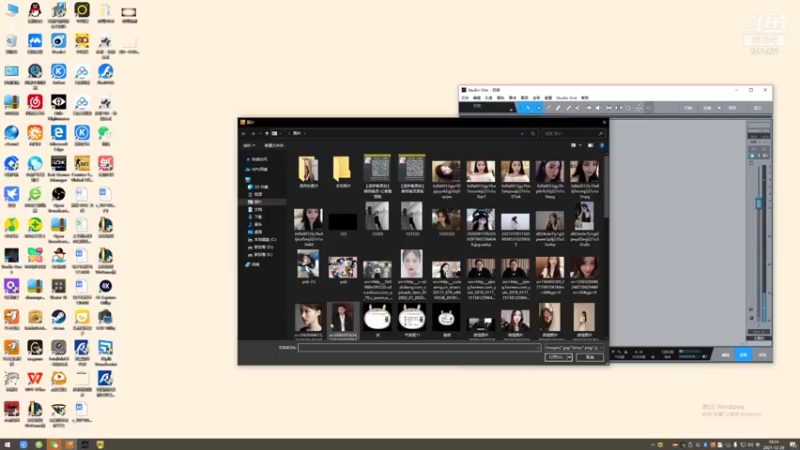
Task: Click 显示 button in Studio One toolbar
Action: click(x=758, y=108)
